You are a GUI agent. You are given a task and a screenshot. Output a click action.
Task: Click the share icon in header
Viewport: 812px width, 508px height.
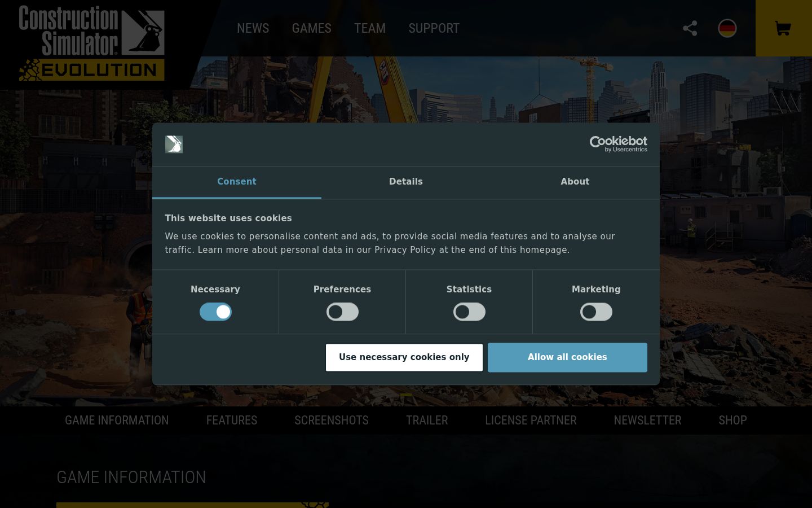pos(690,28)
